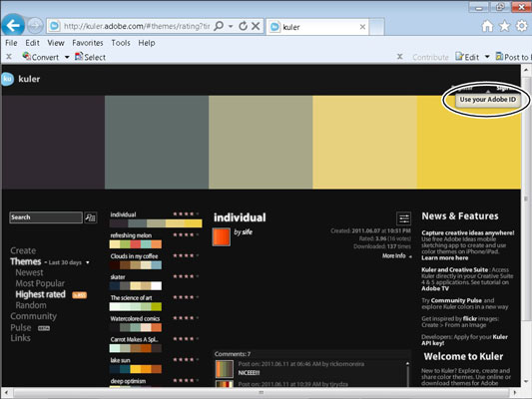Close the Convert toolbar with its X

point(9,57)
